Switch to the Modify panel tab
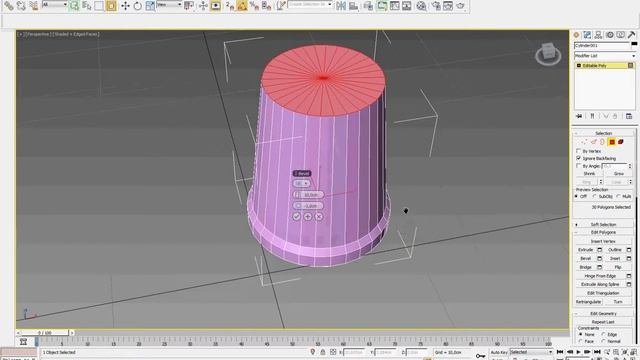This screenshot has height=360, width=640. pyautogui.click(x=587, y=35)
